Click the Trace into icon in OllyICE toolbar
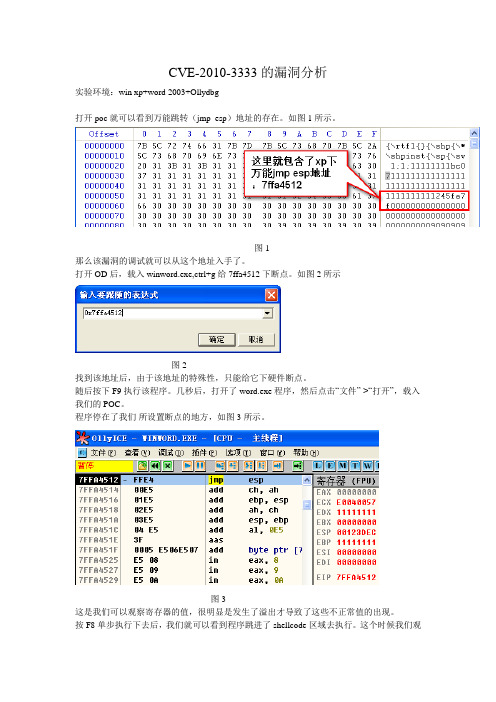Image resolution: width=496 pixels, height=702 pixels. pos(248,466)
